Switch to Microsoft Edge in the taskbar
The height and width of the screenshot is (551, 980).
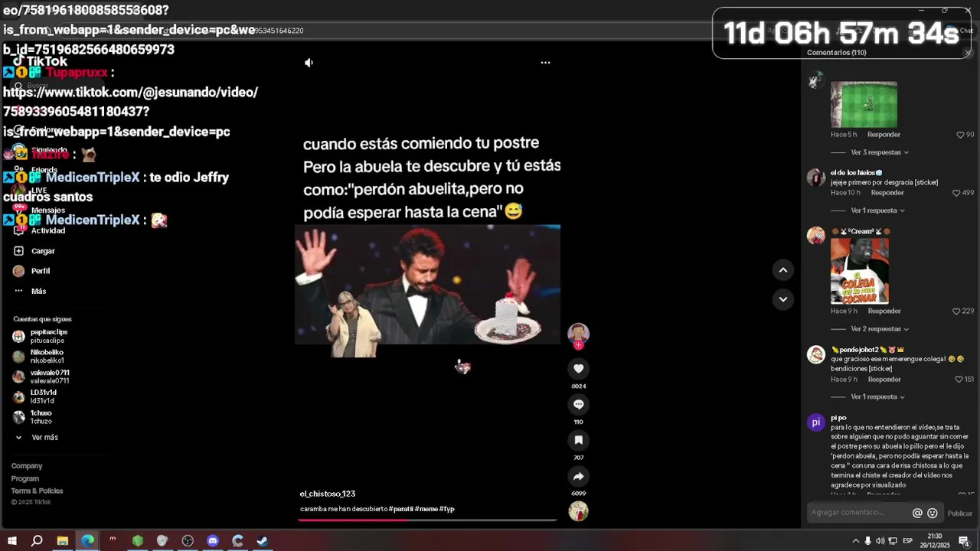(x=88, y=541)
